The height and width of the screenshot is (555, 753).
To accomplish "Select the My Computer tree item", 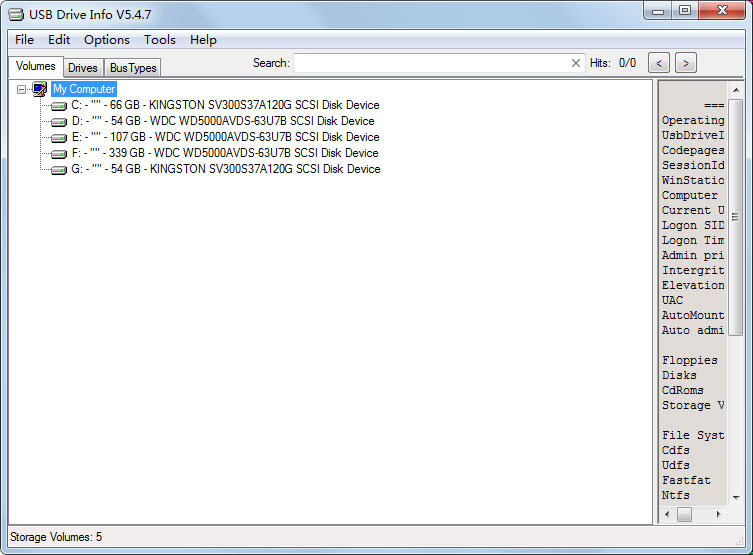I will tap(84, 89).
